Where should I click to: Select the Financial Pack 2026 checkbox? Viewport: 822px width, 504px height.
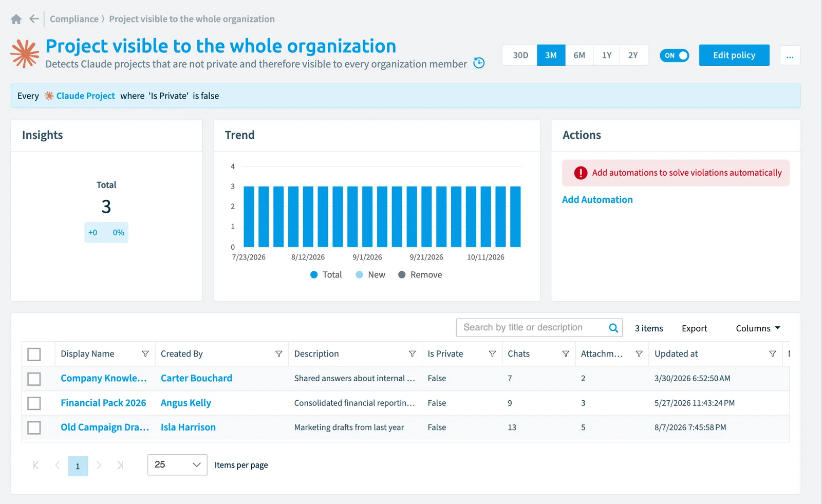(x=34, y=403)
